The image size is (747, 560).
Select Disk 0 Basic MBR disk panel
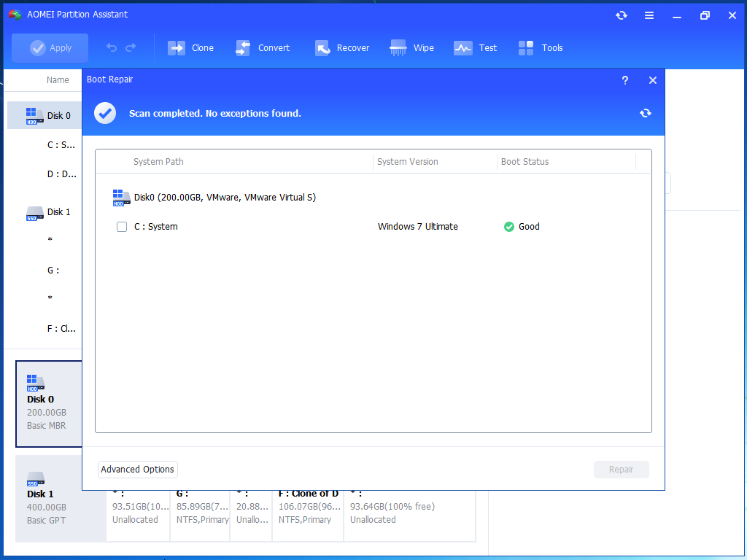(x=49, y=404)
